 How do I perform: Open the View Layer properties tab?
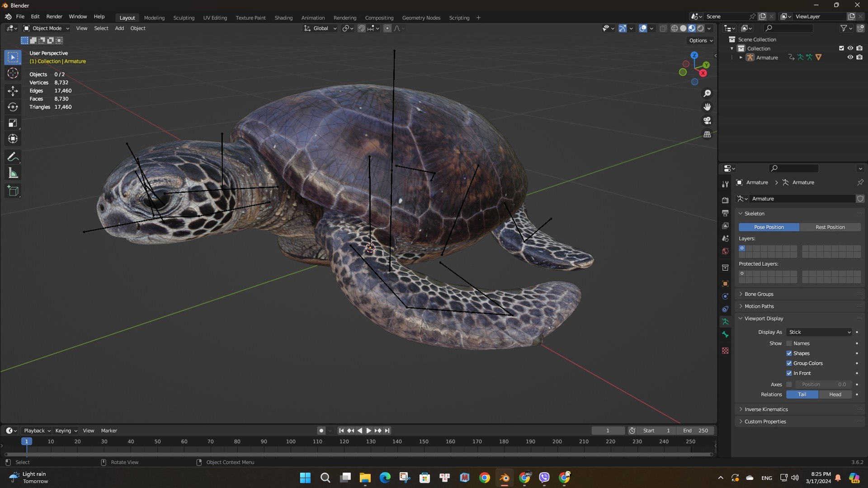(725, 225)
